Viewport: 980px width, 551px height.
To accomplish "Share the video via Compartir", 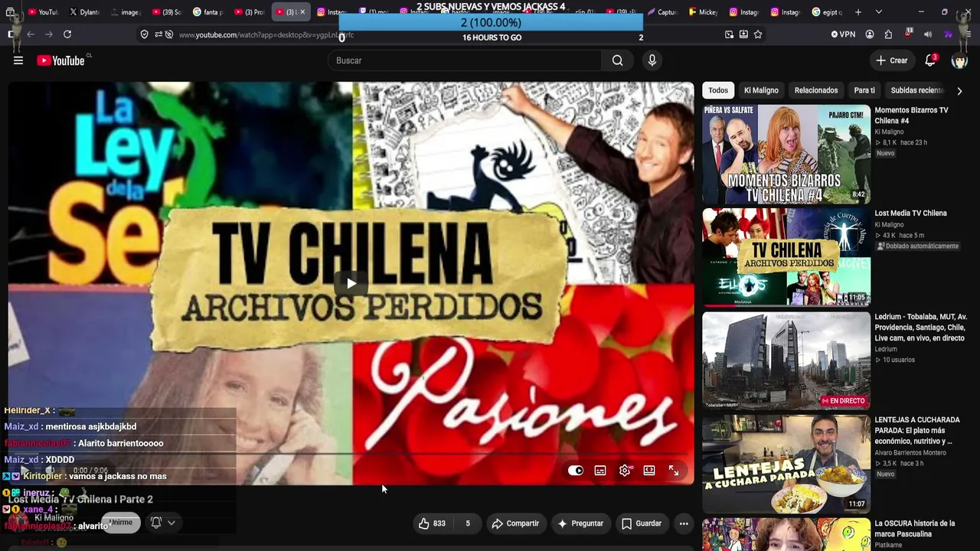I will pyautogui.click(x=515, y=523).
